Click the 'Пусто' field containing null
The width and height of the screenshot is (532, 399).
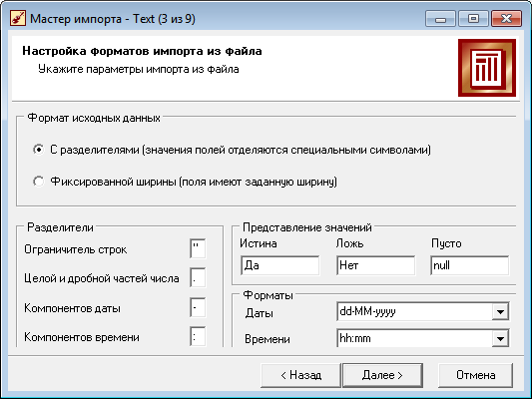[x=469, y=265]
